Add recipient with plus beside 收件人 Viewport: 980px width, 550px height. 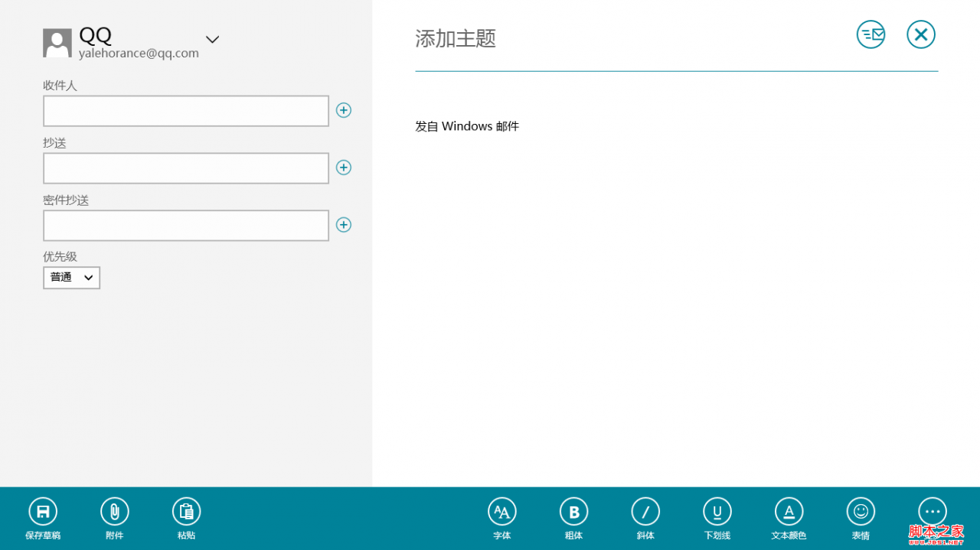point(344,110)
